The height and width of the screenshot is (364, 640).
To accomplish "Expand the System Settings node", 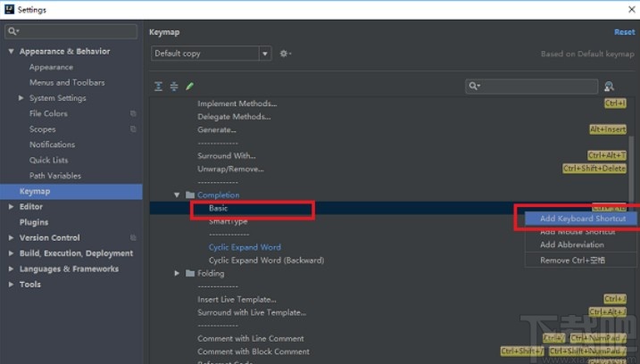I will coord(21,98).
